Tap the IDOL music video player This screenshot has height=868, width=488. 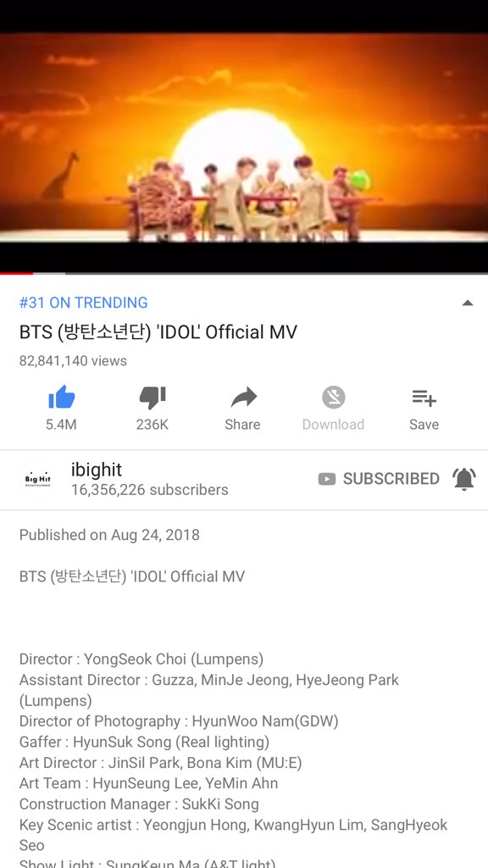(244, 137)
